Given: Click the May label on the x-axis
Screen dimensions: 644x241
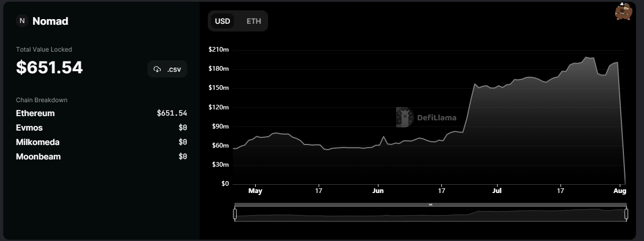Looking at the screenshot, I should tap(255, 191).
